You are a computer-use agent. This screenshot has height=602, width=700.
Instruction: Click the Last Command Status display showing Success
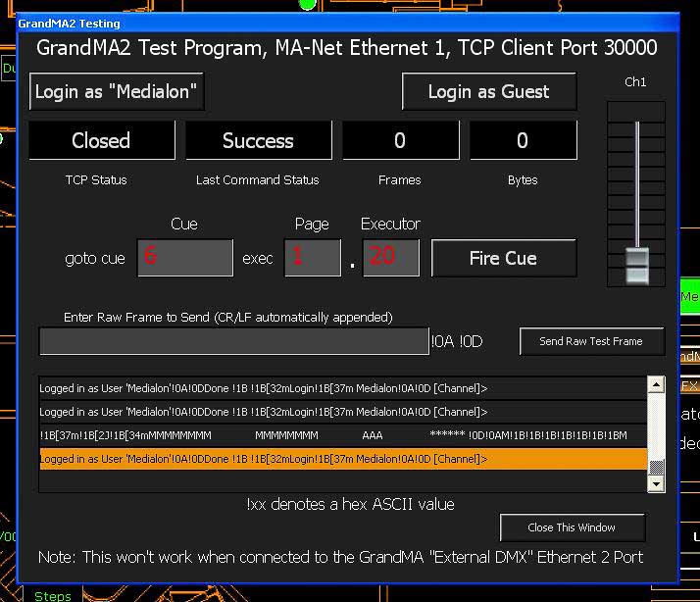[259, 140]
